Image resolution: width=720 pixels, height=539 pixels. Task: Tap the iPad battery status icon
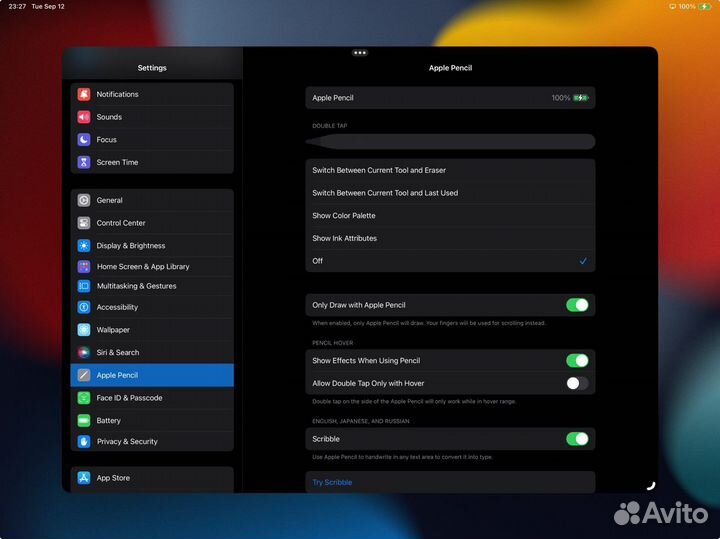[704, 6]
